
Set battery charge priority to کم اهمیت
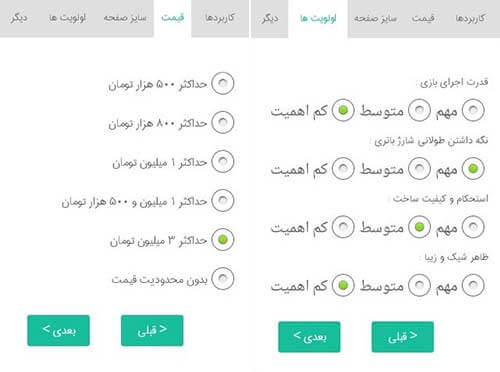[x=343, y=169]
